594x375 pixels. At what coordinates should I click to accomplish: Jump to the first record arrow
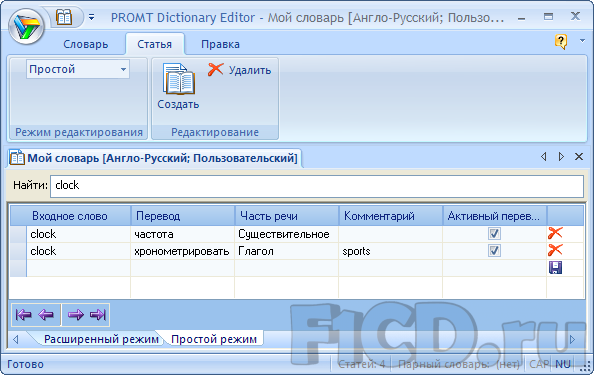[23, 315]
